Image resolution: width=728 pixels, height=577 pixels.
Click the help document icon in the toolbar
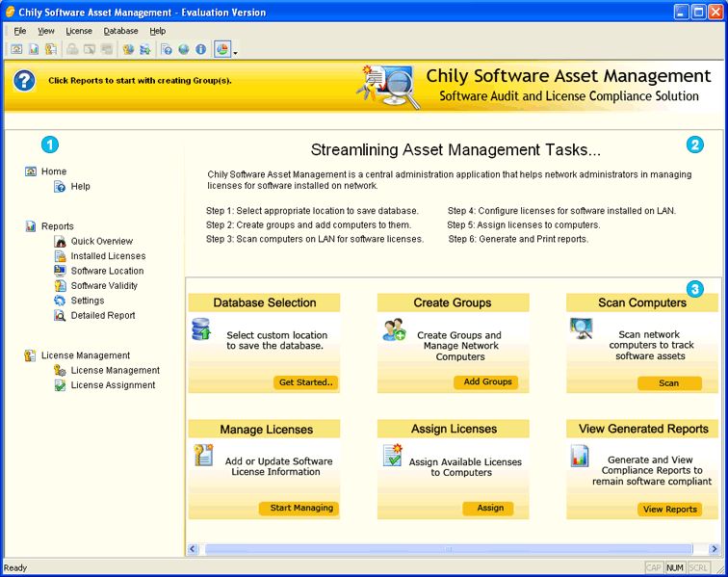tap(167, 49)
